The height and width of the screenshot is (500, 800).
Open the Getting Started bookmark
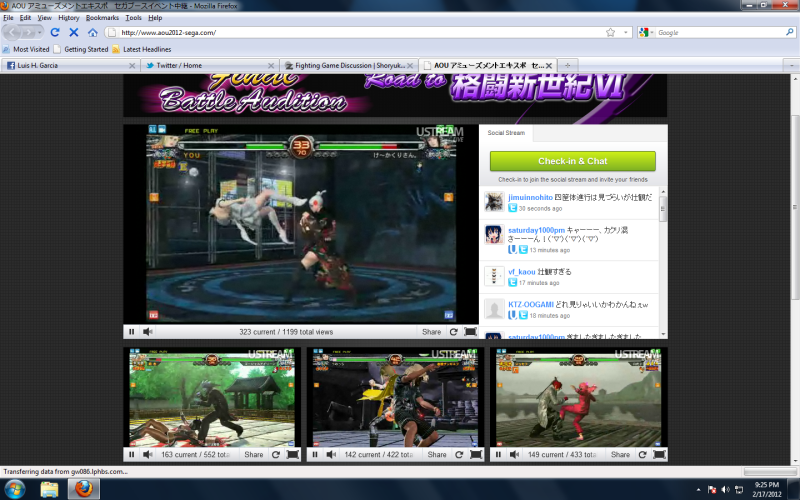[x=81, y=49]
